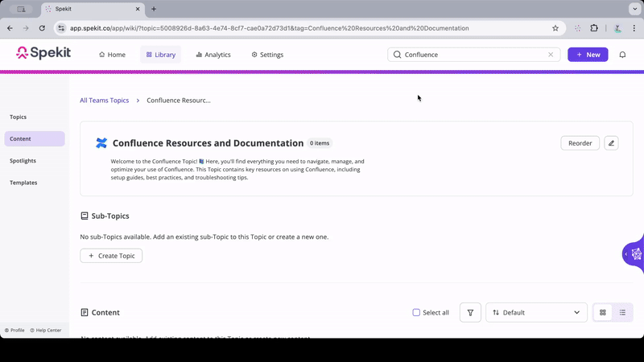Open the Help Center link
The width and height of the screenshot is (644, 362).
(46, 330)
